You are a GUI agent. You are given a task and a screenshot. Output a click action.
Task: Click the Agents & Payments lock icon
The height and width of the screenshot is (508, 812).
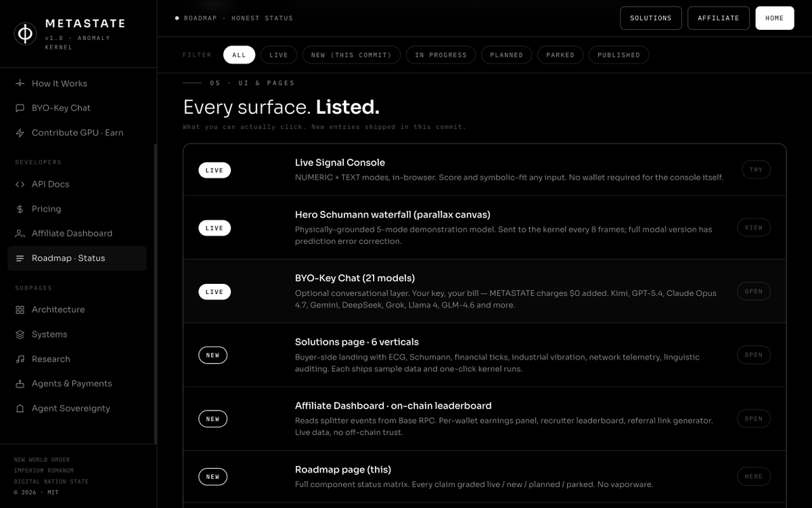point(20,383)
